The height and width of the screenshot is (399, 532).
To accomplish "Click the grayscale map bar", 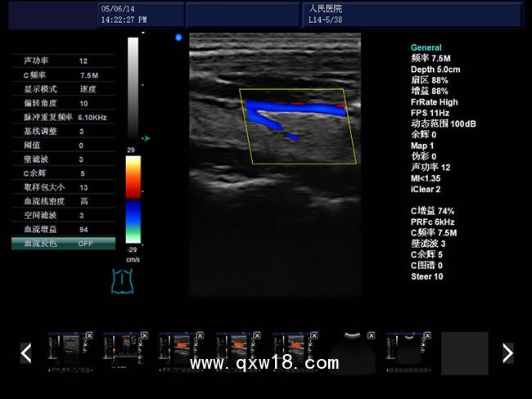I will 133,88.
